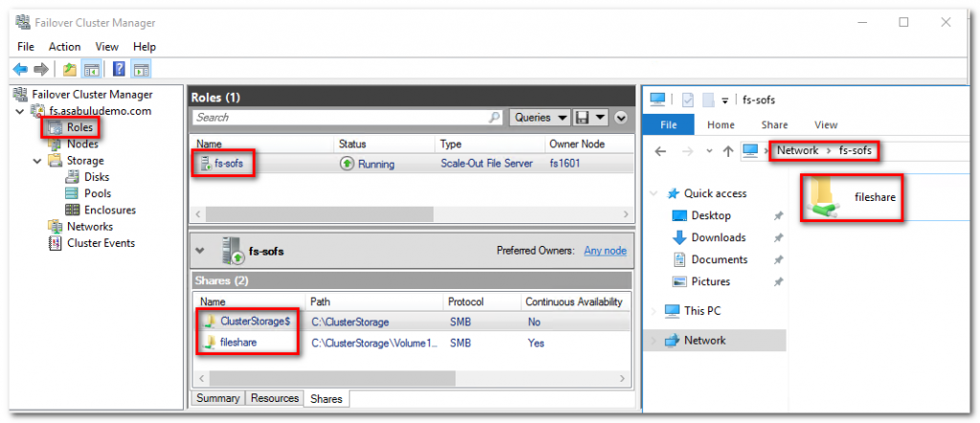Click the Running status icon of fs-sofs

(346, 164)
